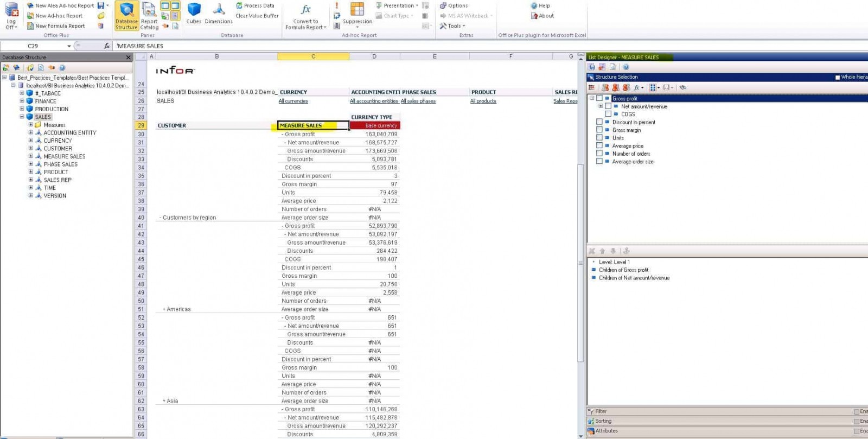
Task: Toggle the Whole hierarchy checkbox
Action: (837, 77)
